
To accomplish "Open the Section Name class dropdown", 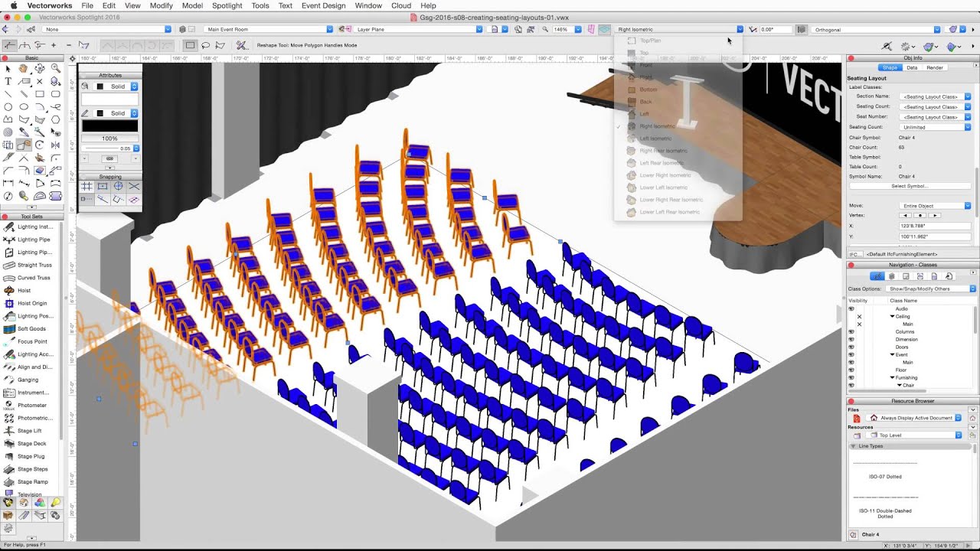I will click(936, 96).
